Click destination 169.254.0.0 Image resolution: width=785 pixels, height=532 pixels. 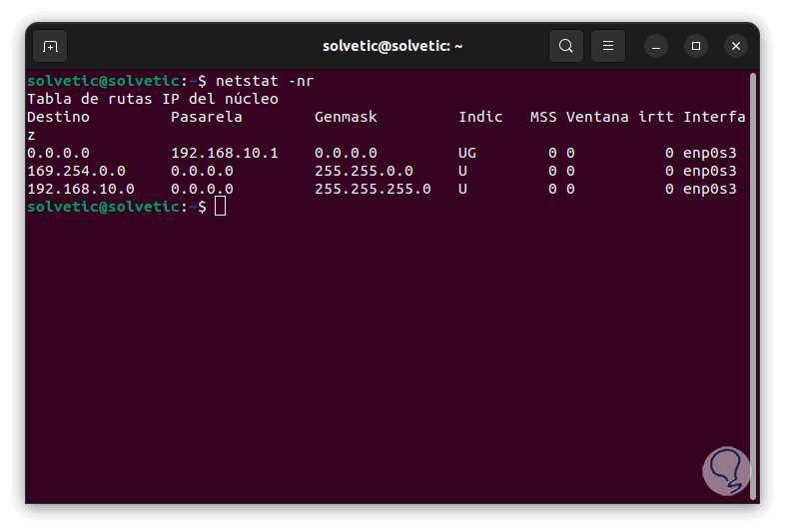point(76,171)
